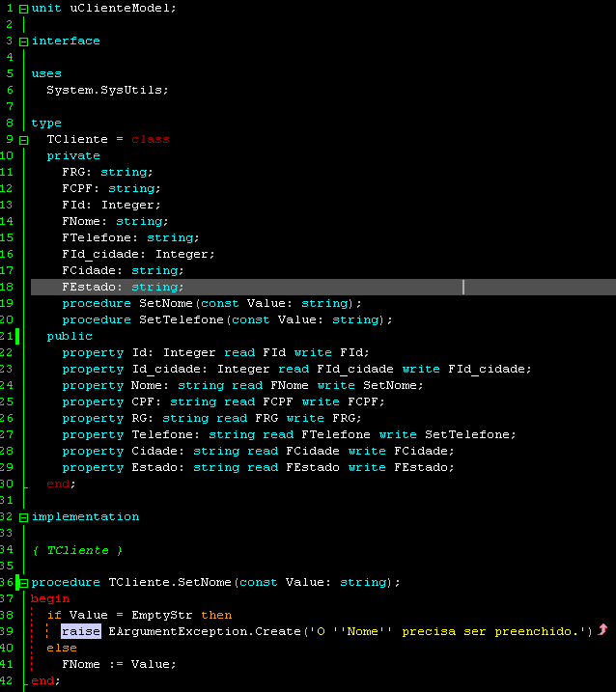Click the 'FId_cidade' field declaration in private section
Screen dimensions: 616x692
[x=138, y=254]
